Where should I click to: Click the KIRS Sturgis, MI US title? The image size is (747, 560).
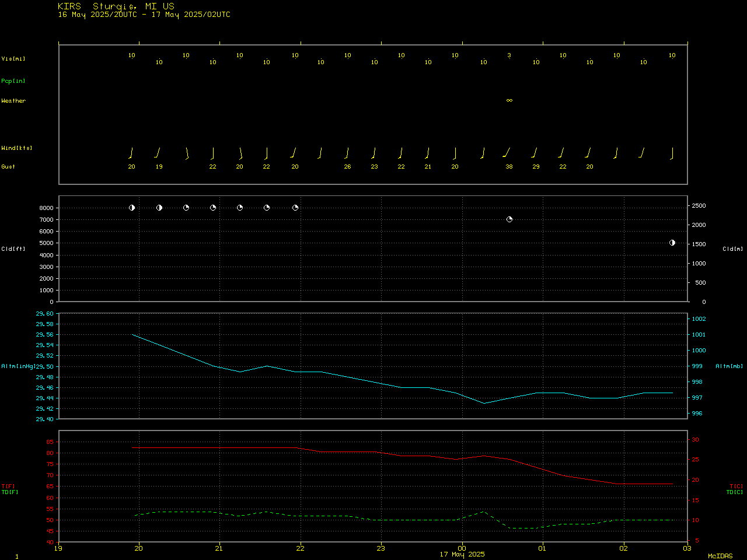[x=116, y=6]
